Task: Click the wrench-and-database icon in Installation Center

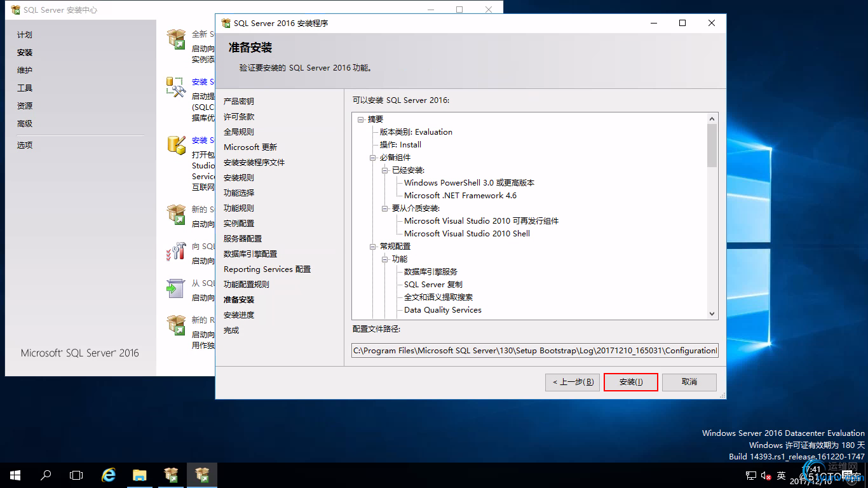Action: tap(176, 87)
